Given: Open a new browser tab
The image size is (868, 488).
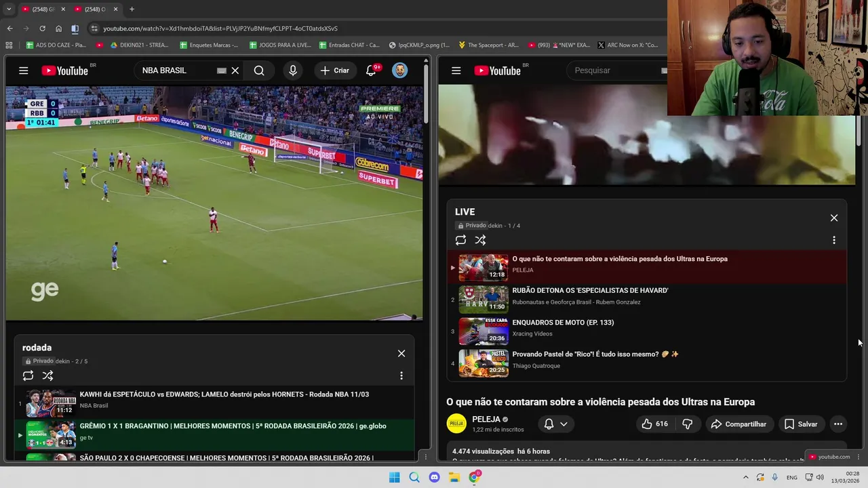Looking at the screenshot, I should pyautogui.click(x=132, y=9).
